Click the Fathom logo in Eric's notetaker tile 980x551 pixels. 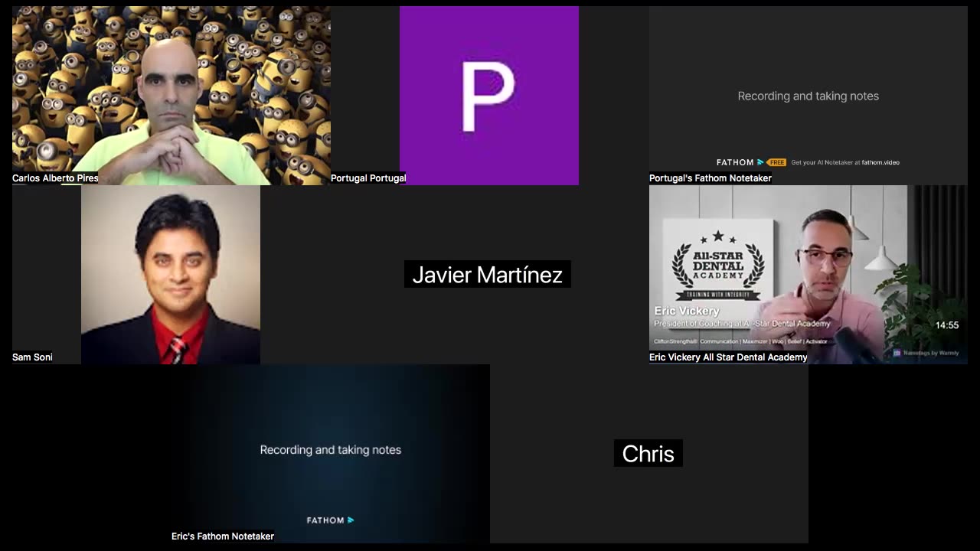point(331,520)
